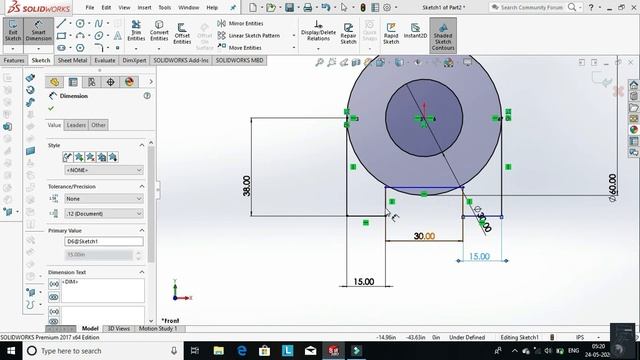Click Mirror Entities
The image size is (640, 360).
[241, 24]
